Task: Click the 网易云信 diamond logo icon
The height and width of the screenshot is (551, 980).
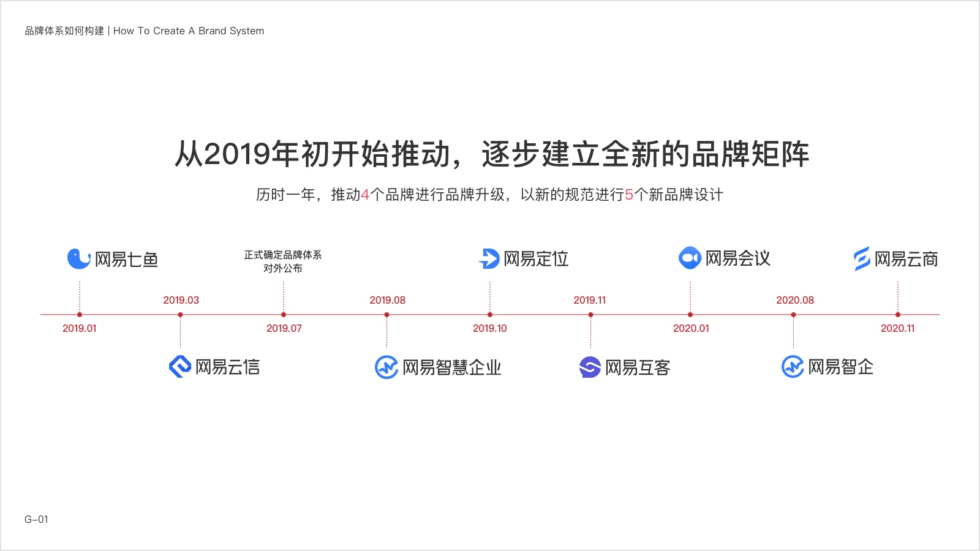Action: click(180, 366)
